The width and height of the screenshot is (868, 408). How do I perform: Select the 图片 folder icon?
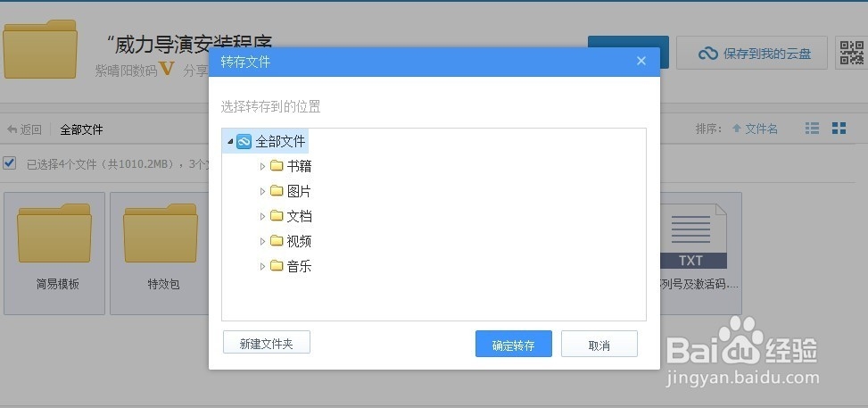[277, 190]
